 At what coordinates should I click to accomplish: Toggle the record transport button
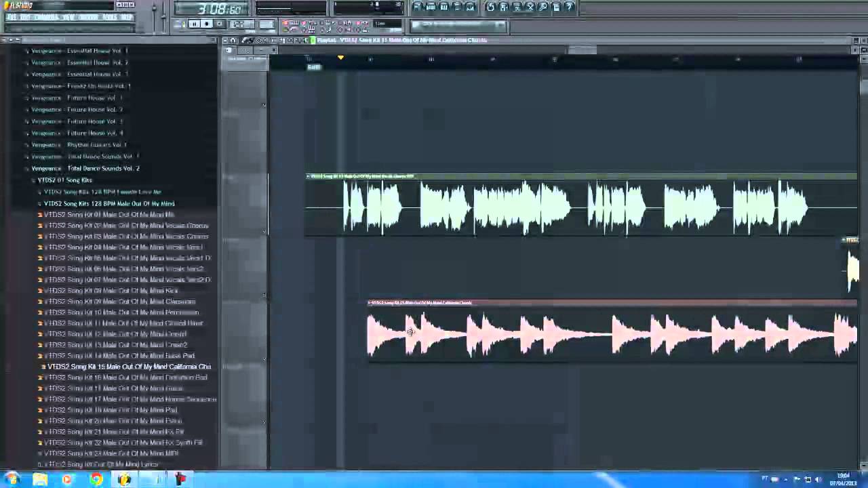point(219,24)
